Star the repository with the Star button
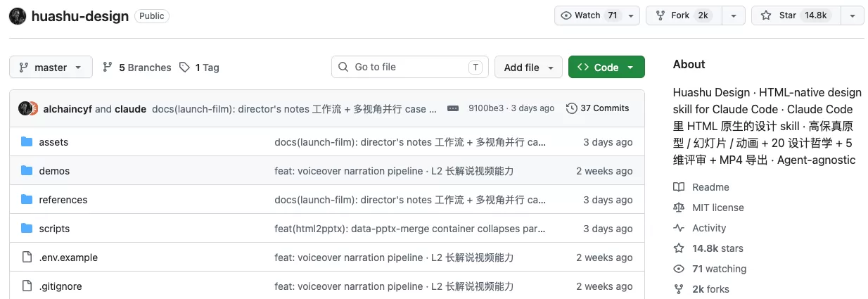The width and height of the screenshot is (868, 299). [x=796, y=15]
